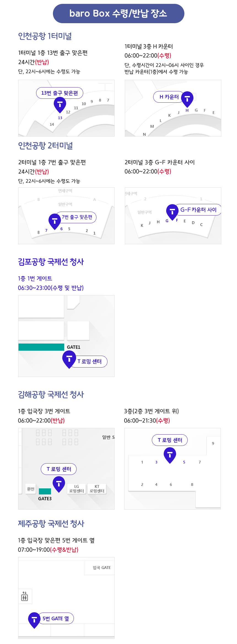
Task: Click the T pin near GATE1 in Gimpo map
Action: [x=69, y=358]
